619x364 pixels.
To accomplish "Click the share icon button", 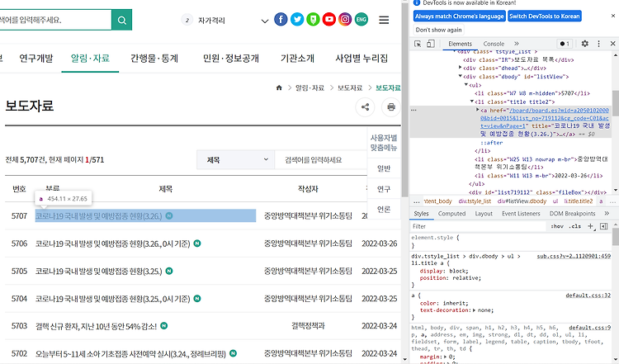I will [365, 107].
